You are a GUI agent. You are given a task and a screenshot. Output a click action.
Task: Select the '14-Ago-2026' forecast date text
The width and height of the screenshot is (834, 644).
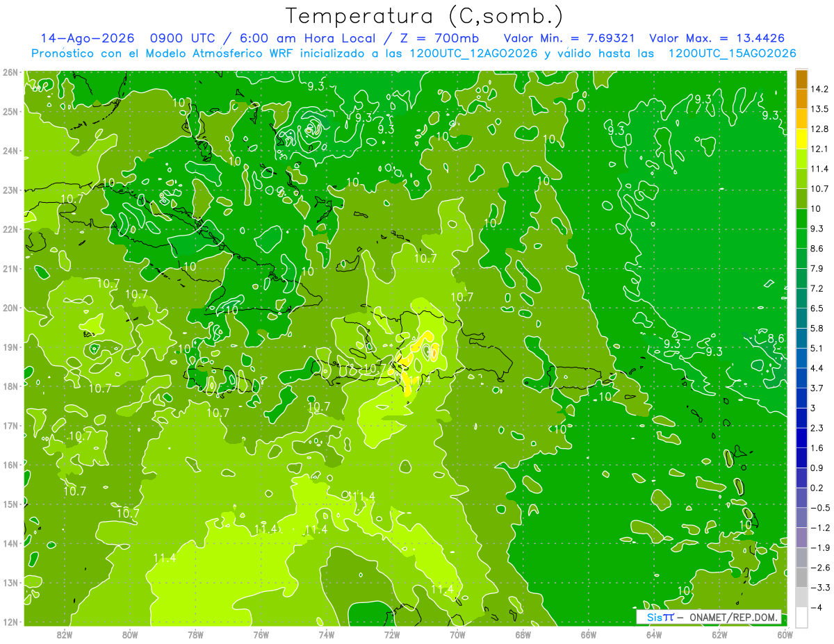click(86, 38)
